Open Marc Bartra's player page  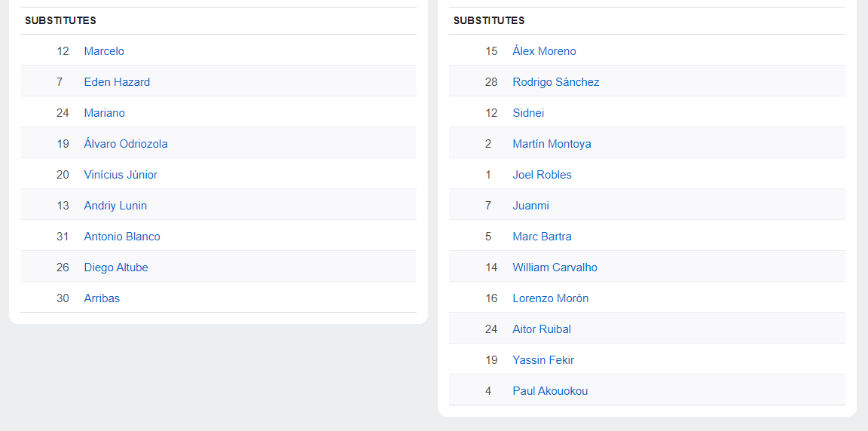542,237
